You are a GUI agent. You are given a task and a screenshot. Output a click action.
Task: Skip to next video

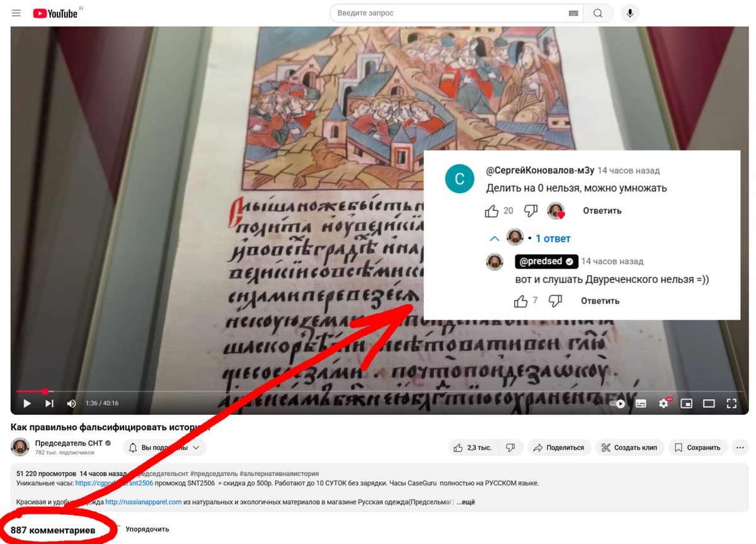pos(49,404)
